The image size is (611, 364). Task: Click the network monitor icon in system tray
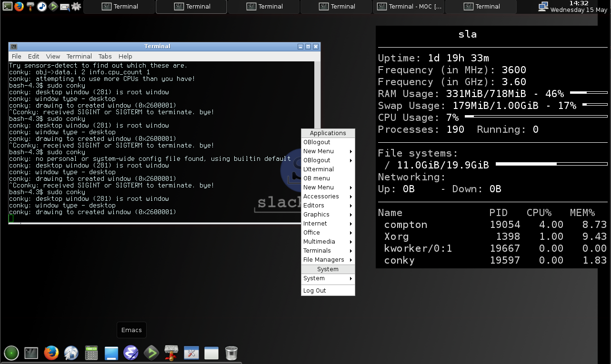coord(543,7)
